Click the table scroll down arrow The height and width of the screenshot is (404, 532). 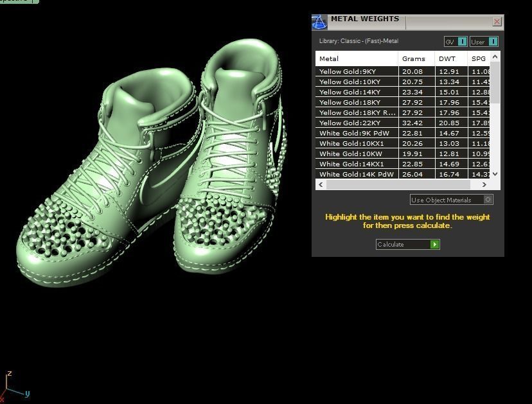[x=495, y=174]
